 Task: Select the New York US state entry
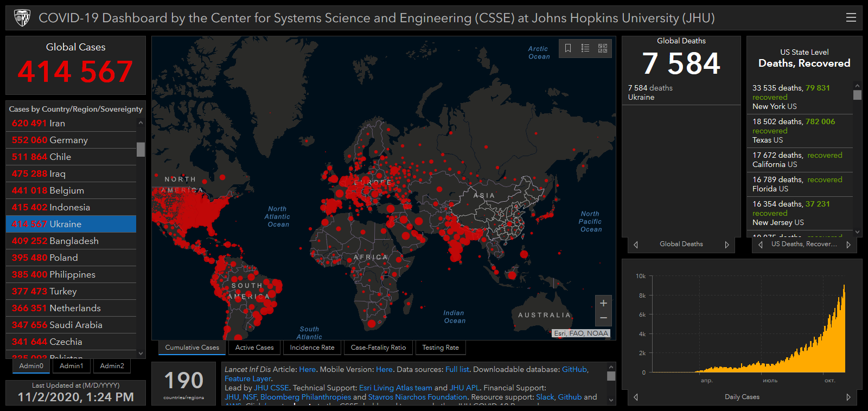tap(800, 97)
